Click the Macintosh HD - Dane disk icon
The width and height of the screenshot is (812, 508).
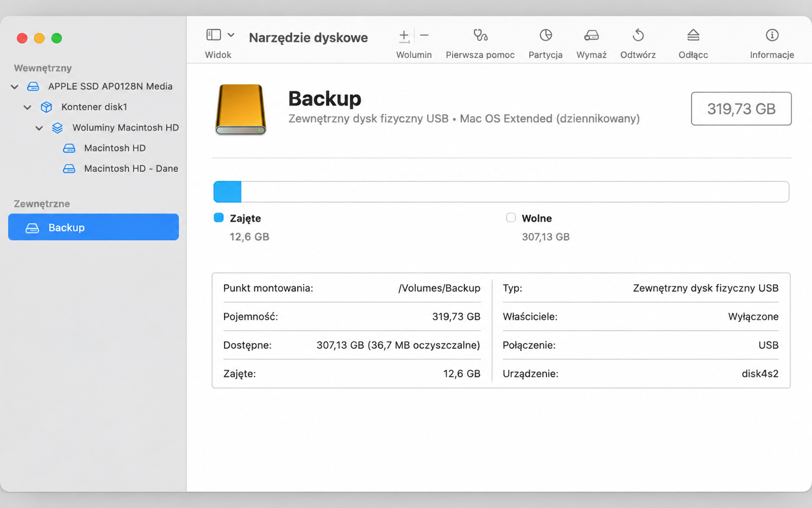69,168
